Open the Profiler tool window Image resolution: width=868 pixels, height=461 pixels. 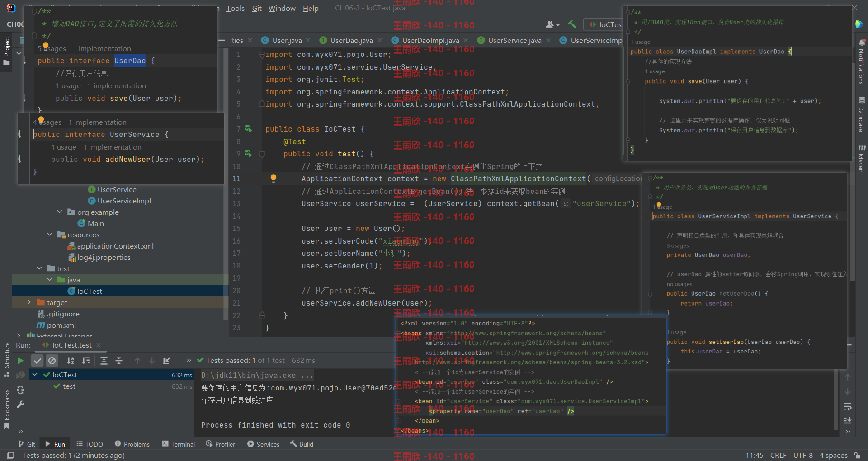click(x=220, y=444)
